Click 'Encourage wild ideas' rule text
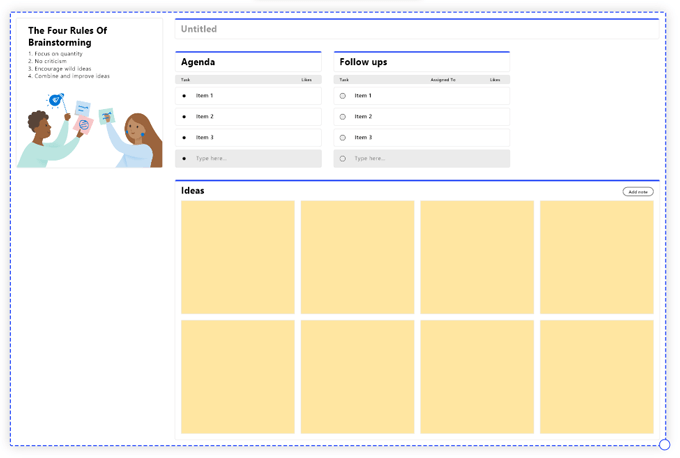This screenshot has height=458, width=680. (59, 69)
